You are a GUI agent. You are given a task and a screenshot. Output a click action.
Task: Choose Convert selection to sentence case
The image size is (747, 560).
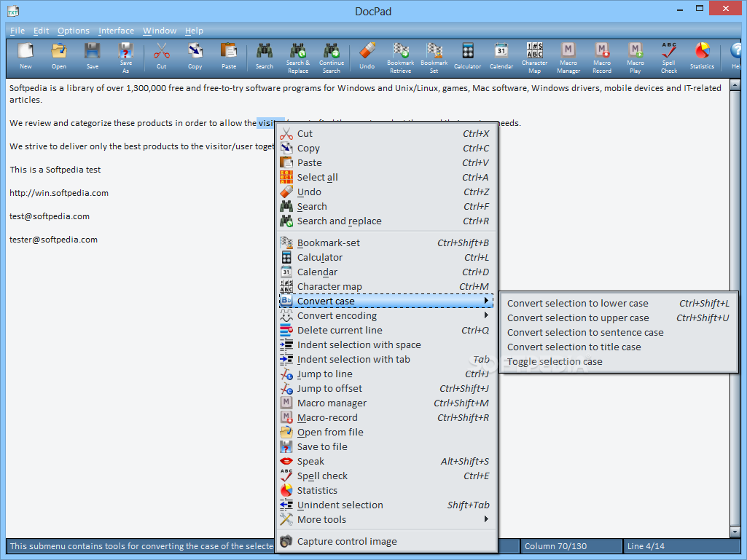click(619, 332)
